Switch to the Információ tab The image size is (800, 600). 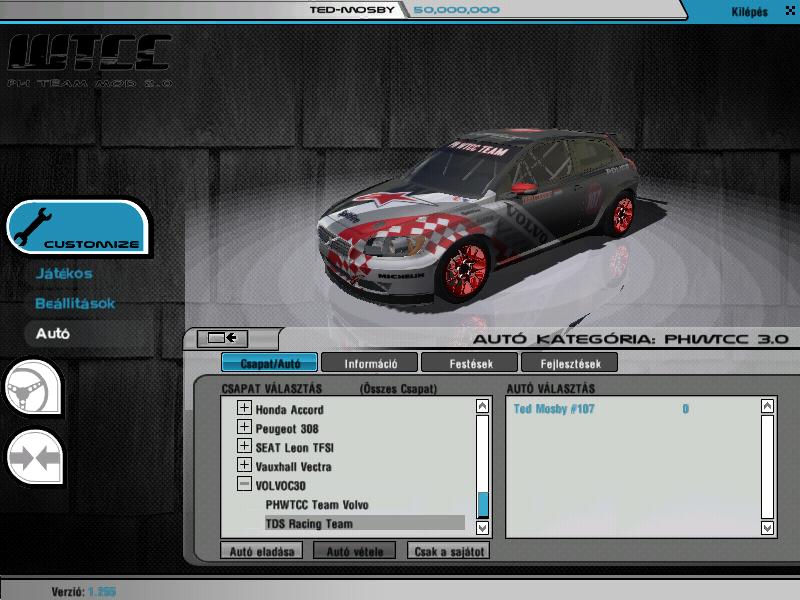[x=370, y=363]
